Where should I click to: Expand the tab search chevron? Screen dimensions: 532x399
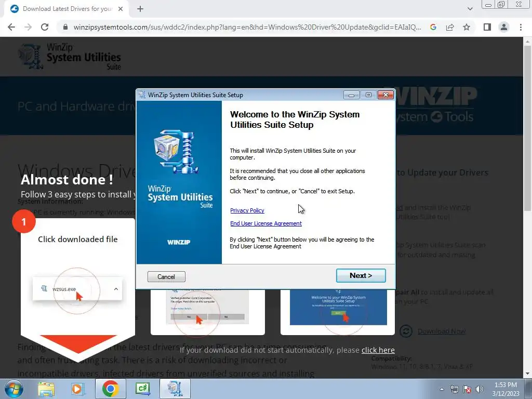pos(470,9)
